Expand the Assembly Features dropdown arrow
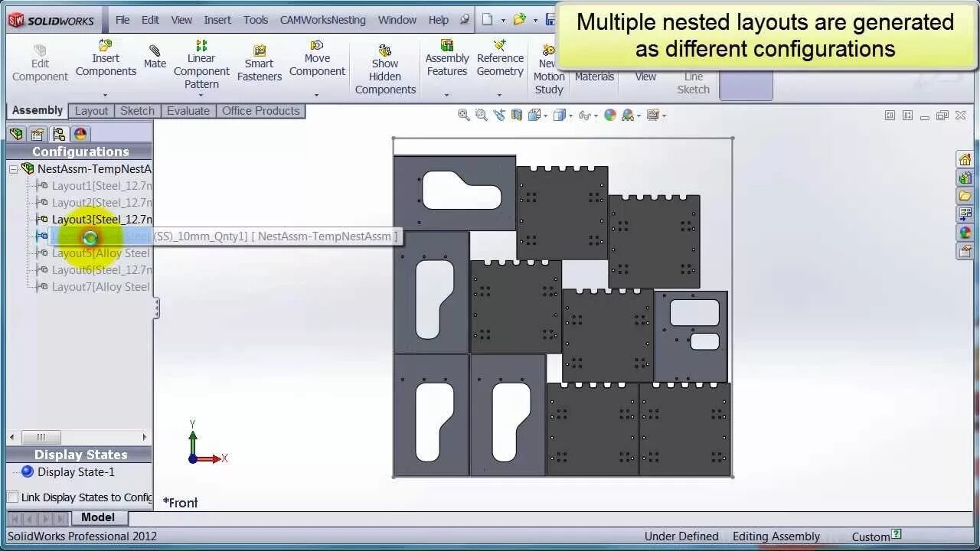The image size is (980, 551). point(446,96)
